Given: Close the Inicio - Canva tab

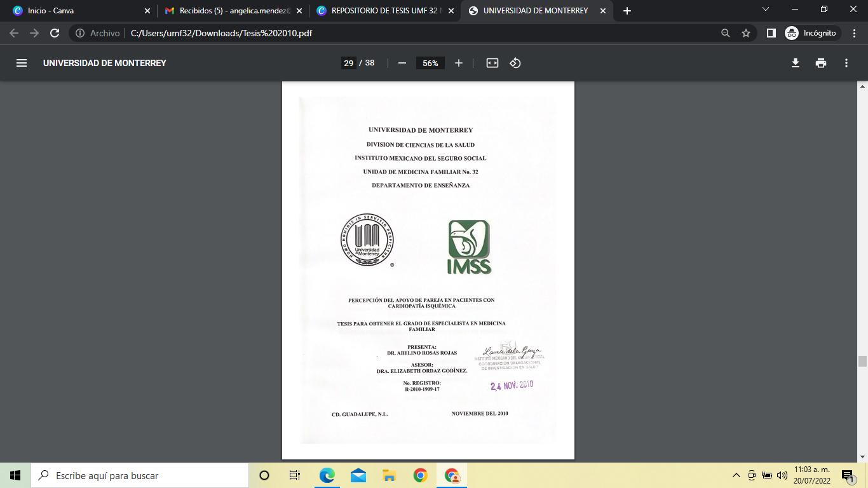Looking at the screenshot, I should click(147, 11).
